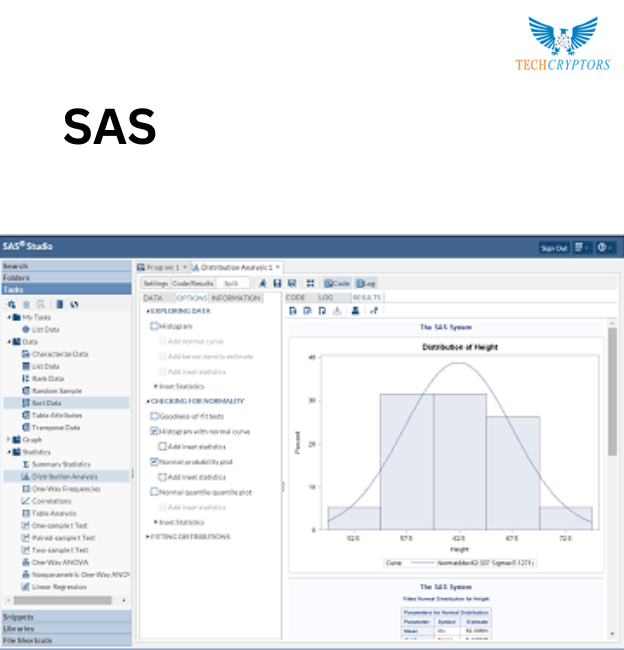The width and height of the screenshot is (624, 650).
Task: Switch to the LOG tab in output pane
Action: tap(326, 297)
